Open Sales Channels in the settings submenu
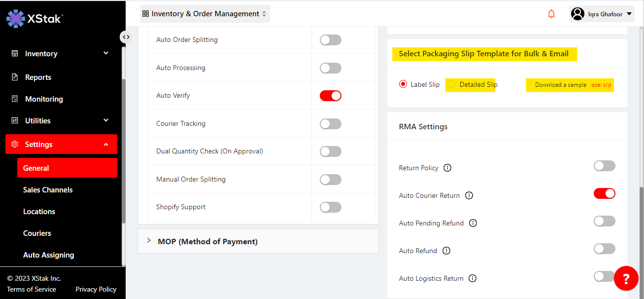This screenshot has width=644, height=299. pos(48,190)
